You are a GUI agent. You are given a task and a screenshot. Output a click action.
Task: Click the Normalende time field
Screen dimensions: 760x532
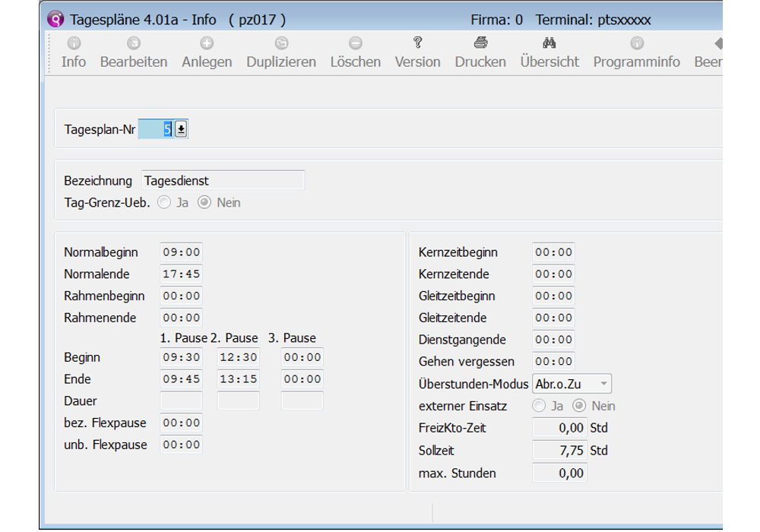[x=181, y=274]
